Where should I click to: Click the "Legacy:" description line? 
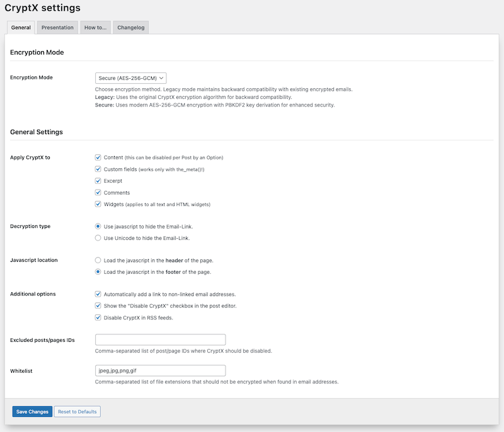click(x=193, y=97)
